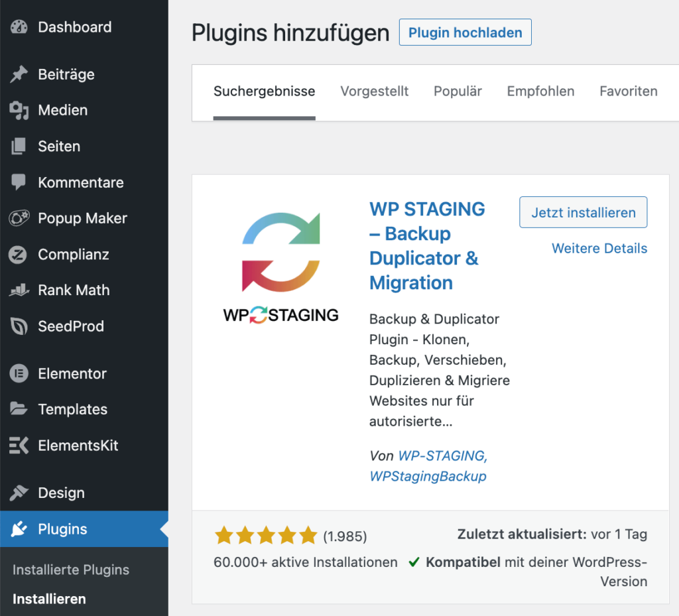The image size is (679, 616).
Task: Click the Dashboard gauge icon
Action: [19, 27]
